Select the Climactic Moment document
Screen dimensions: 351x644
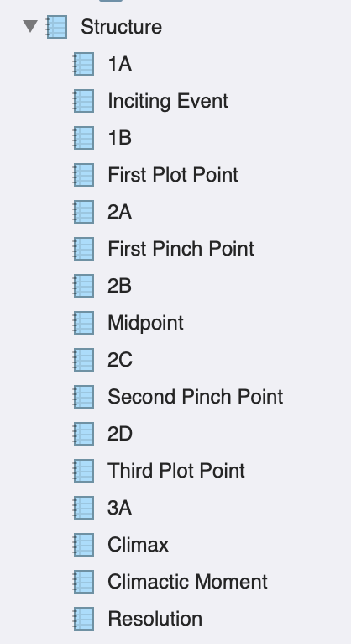[x=187, y=582]
